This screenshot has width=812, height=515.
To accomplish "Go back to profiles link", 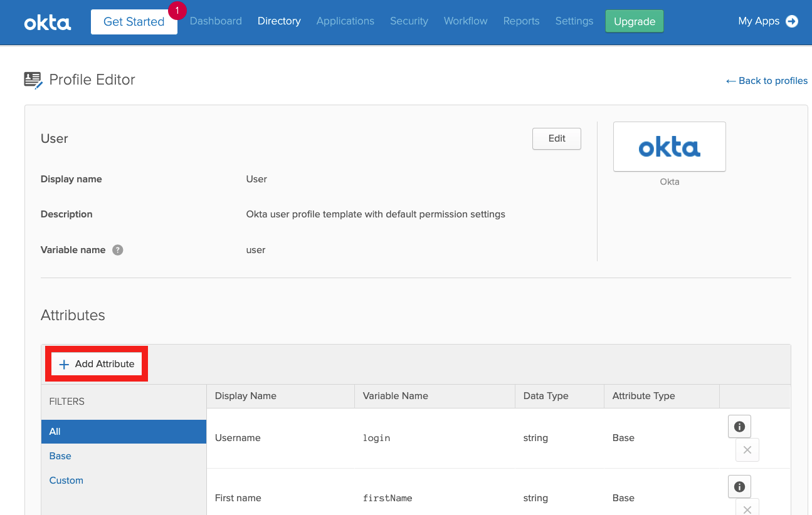I will (766, 81).
